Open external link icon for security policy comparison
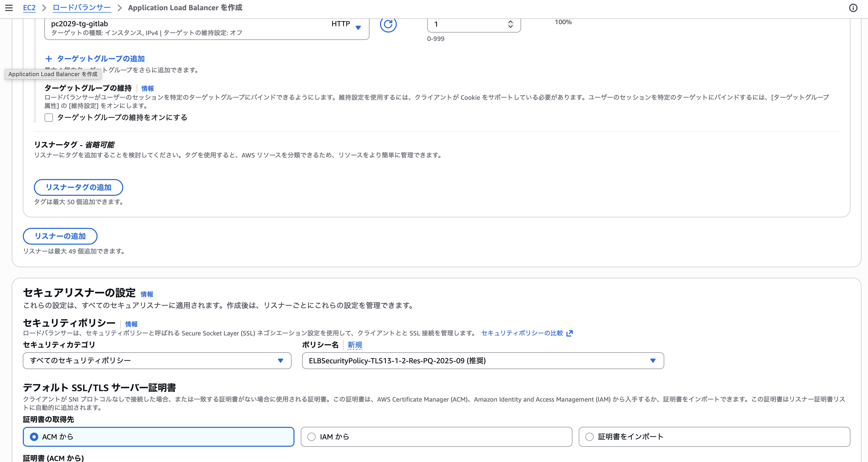This screenshot has height=462, width=868. [x=570, y=333]
